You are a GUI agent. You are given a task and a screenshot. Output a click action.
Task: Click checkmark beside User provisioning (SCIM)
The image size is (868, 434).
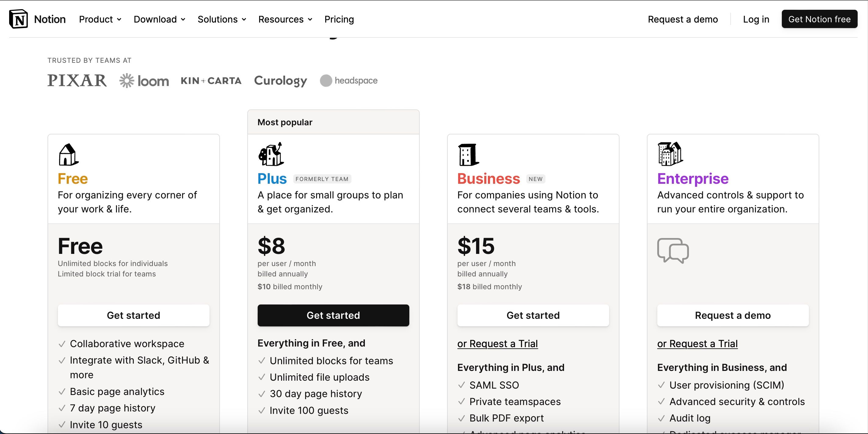coord(662,385)
